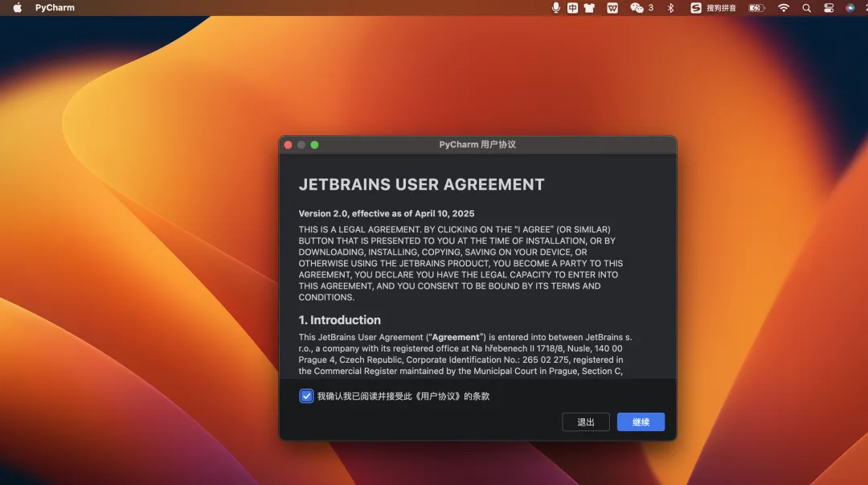Image resolution: width=868 pixels, height=485 pixels.
Task: Click the version 2.0 effective date line
Action: (x=387, y=213)
